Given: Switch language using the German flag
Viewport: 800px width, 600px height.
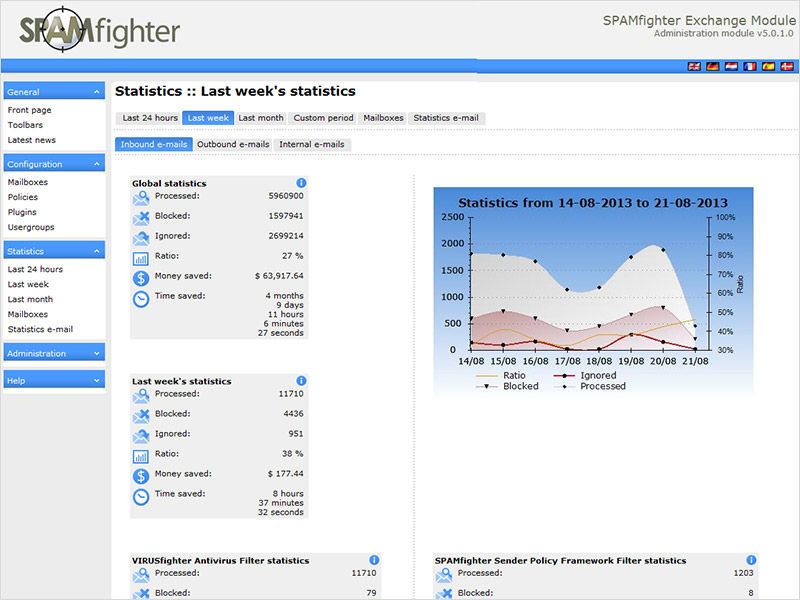Looking at the screenshot, I should click(713, 66).
